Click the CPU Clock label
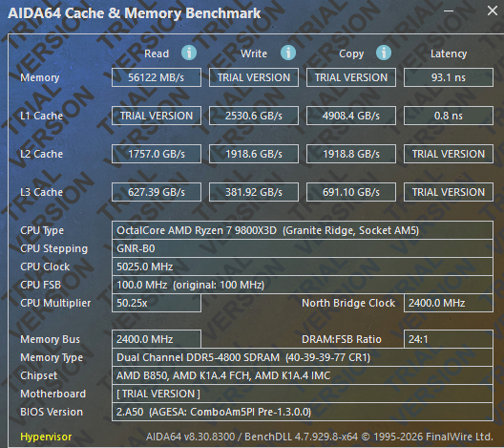The height and width of the screenshot is (448, 504). (45, 267)
